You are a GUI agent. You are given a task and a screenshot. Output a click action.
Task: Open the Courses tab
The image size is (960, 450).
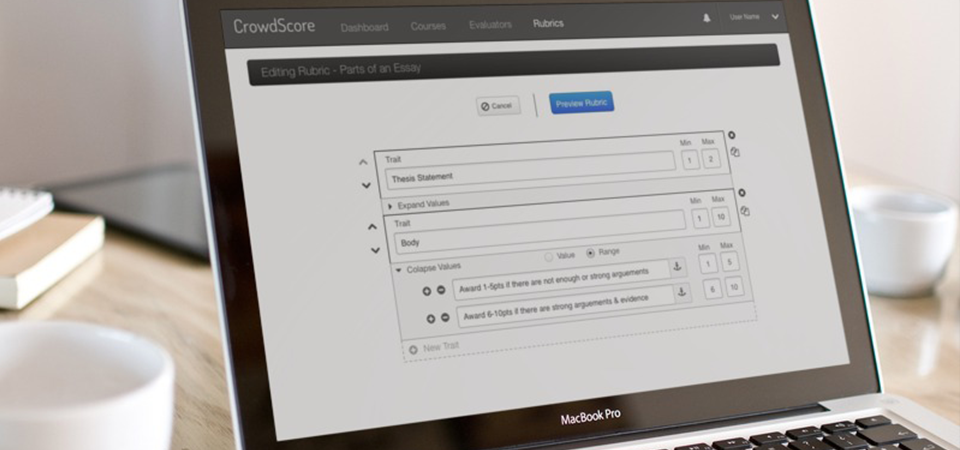428,26
